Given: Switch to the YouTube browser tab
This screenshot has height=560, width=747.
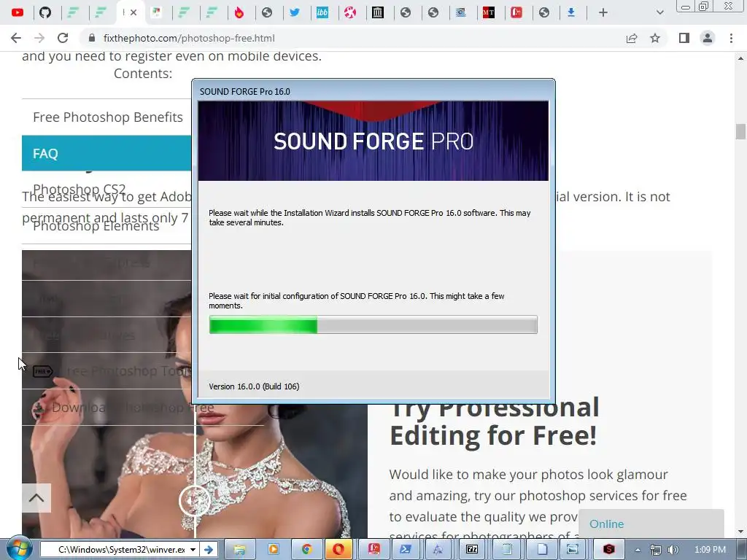Looking at the screenshot, I should (18, 12).
